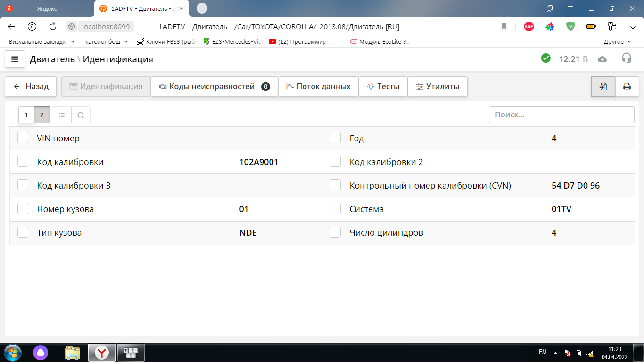This screenshot has width=644, height=362.
Task: Open the Утилиты section
Action: coord(437,87)
